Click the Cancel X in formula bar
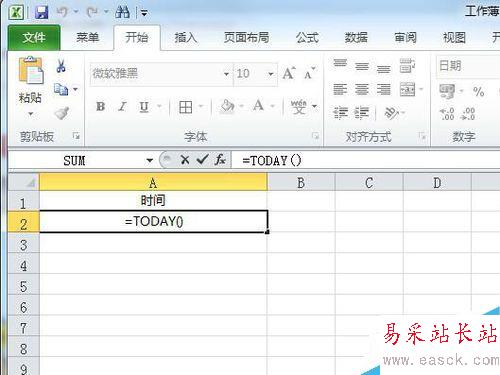This screenshot has width=500, height=375. point(184,160)
